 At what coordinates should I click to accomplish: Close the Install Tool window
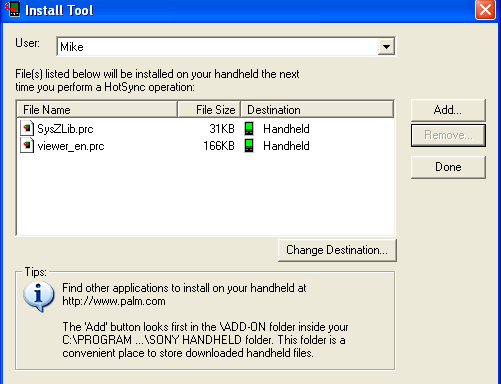(x=485, y=9)
